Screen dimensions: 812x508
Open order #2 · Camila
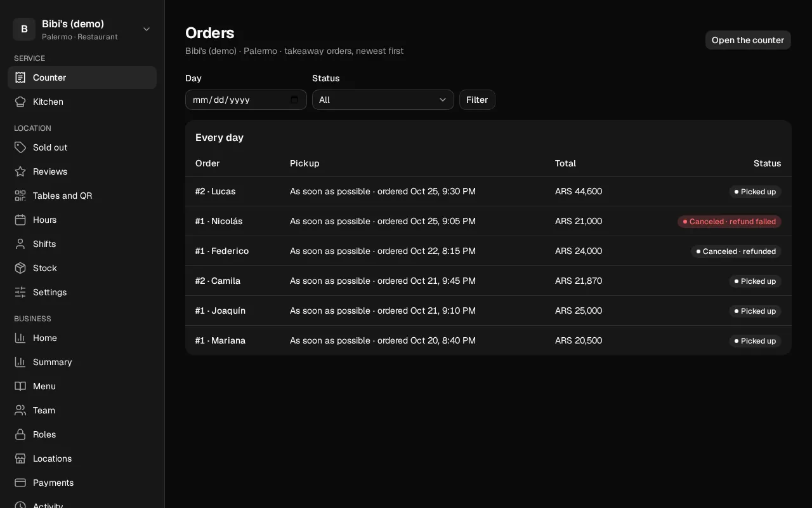[x=218, y=281]
